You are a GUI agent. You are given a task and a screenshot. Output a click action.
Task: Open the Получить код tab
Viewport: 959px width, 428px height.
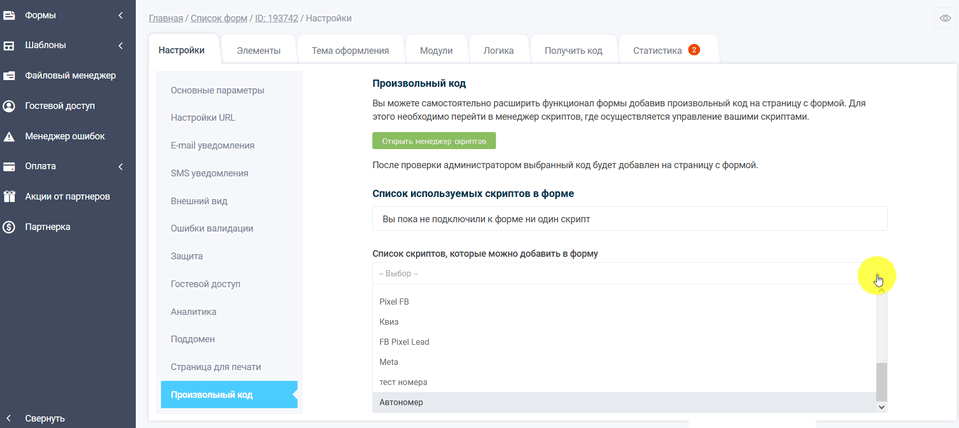[574, 51]
